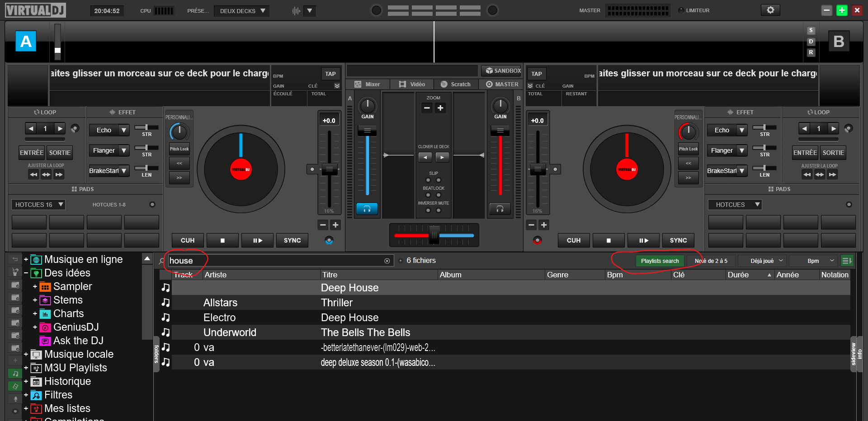Expand the Musique locale folder
This screenshot has height=421, width=868.
[x=26, y=354]
